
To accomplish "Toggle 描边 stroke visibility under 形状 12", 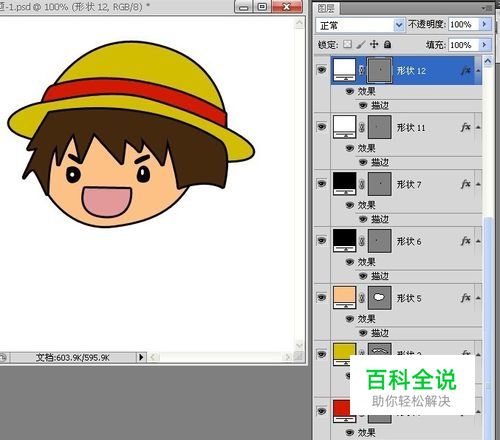I will [x=363, y=106].
